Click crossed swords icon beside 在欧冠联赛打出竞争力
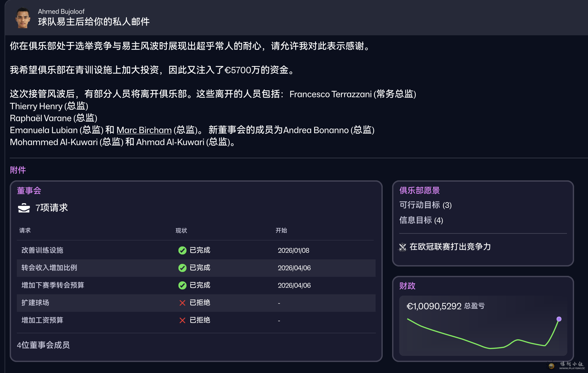Screen dimensions: 588x373 pos(402,247)
